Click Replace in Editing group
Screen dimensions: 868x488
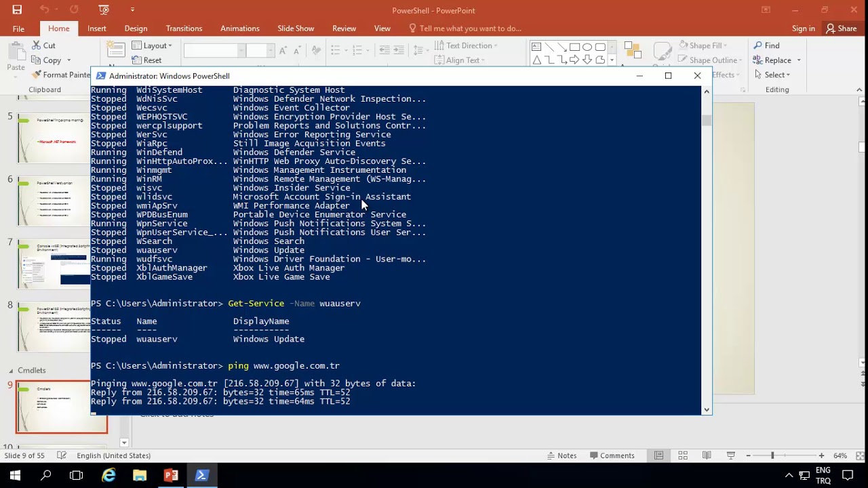pyautogui.click(x=776, y=60)
